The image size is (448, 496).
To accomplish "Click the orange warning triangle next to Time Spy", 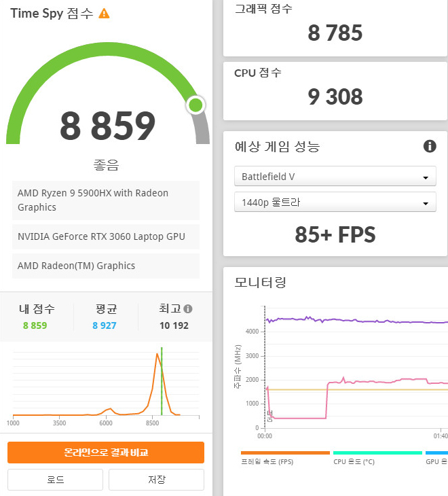I will click(104, 14).
